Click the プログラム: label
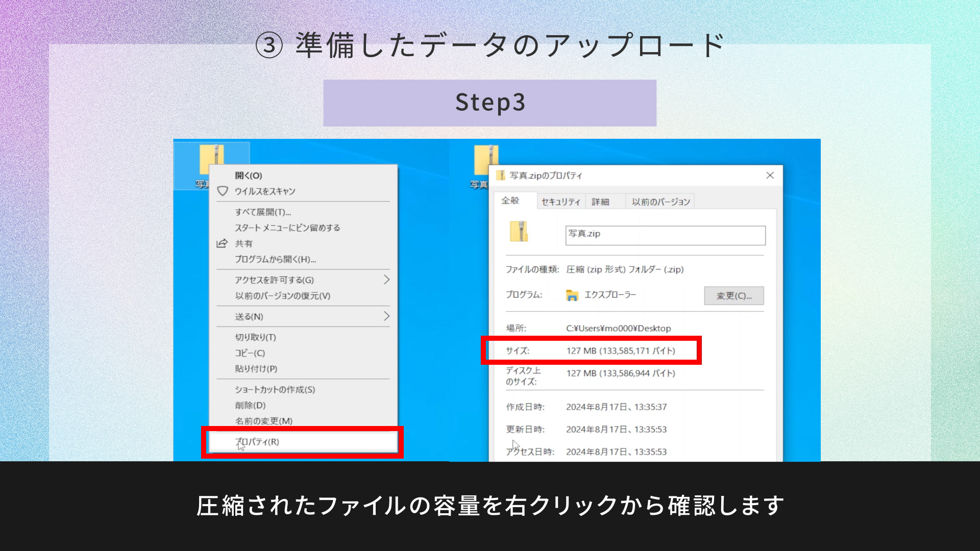980x551 pixels. 524,295
